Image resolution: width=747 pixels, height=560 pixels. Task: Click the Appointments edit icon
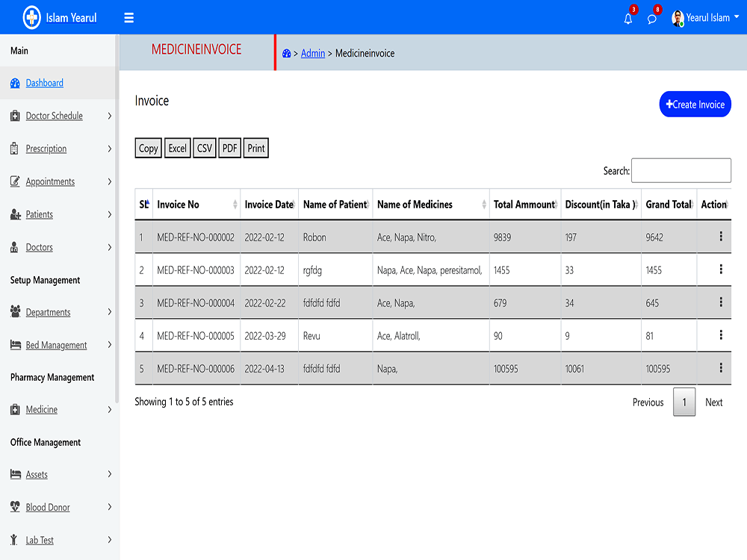(15, 181)
